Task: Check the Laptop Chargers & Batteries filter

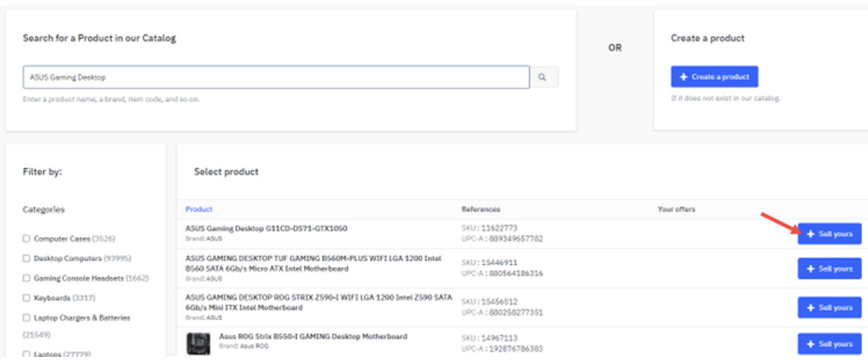Action: [26, 317]
